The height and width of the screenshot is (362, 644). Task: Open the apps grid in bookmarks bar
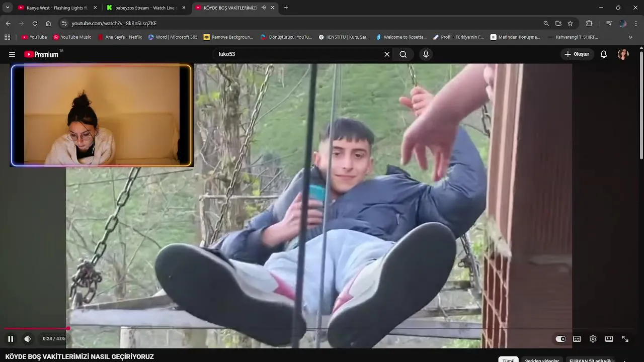[7, 37]
